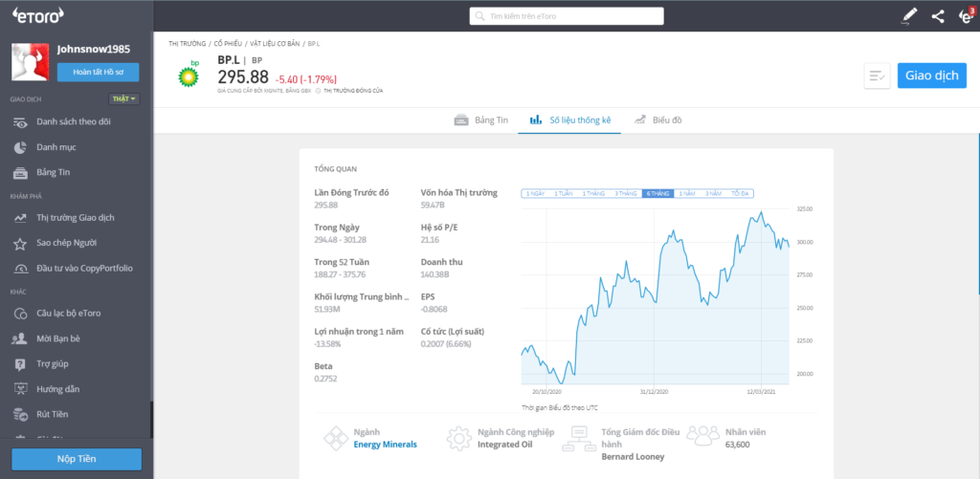Select the 3 THÁNG chart range
Image resolution: width=980 pixels, height=479 pixels.
pyautogui.click(x=626, y=193)
